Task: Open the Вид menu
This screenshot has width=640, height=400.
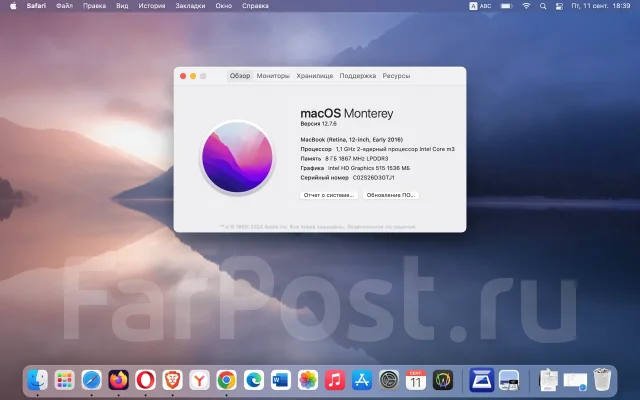Action: pos(122,6)
